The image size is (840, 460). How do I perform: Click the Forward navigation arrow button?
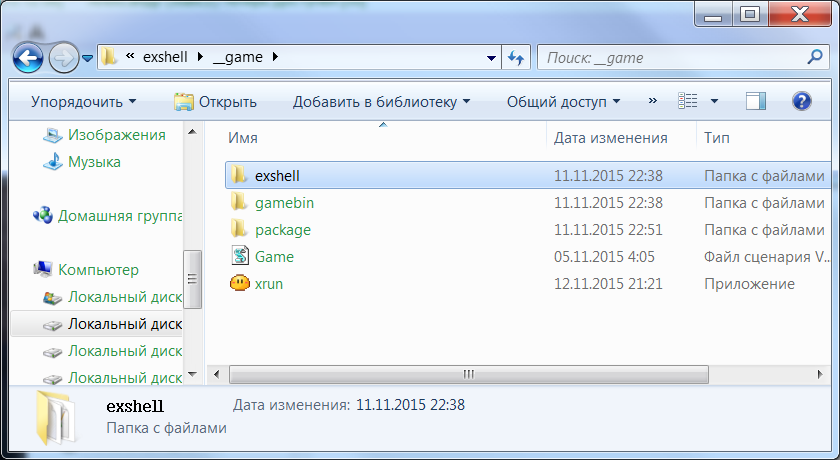point(64,57)
